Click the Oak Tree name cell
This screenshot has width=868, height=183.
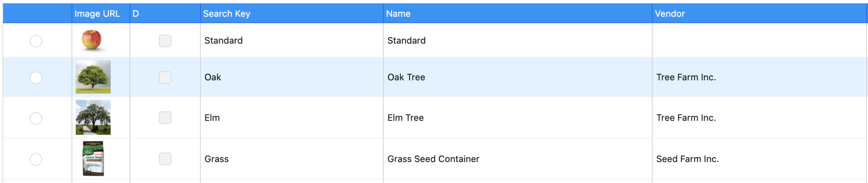pos(406,78)
